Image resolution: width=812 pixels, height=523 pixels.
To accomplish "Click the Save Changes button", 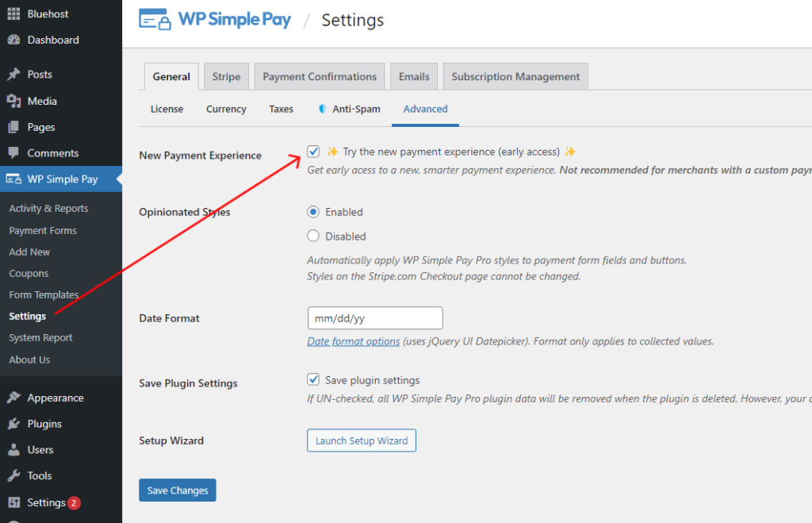I will pyautogui.click(x=178, y=490).
